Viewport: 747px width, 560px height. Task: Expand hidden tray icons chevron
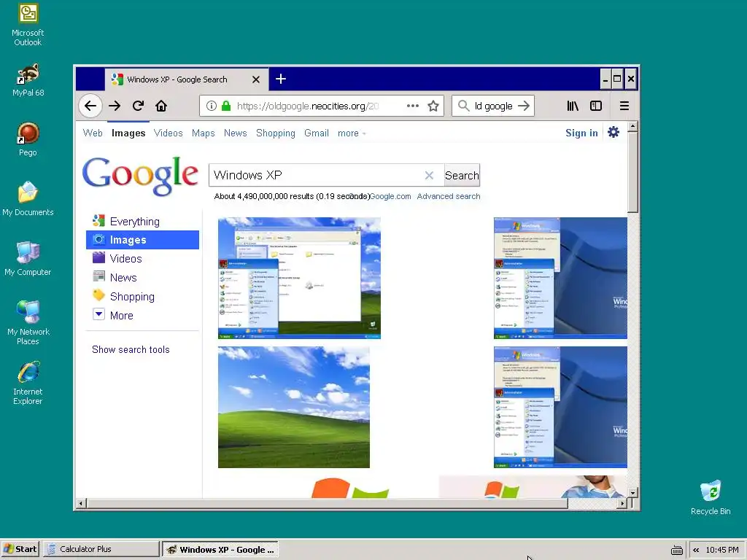(x=696, y=550)
